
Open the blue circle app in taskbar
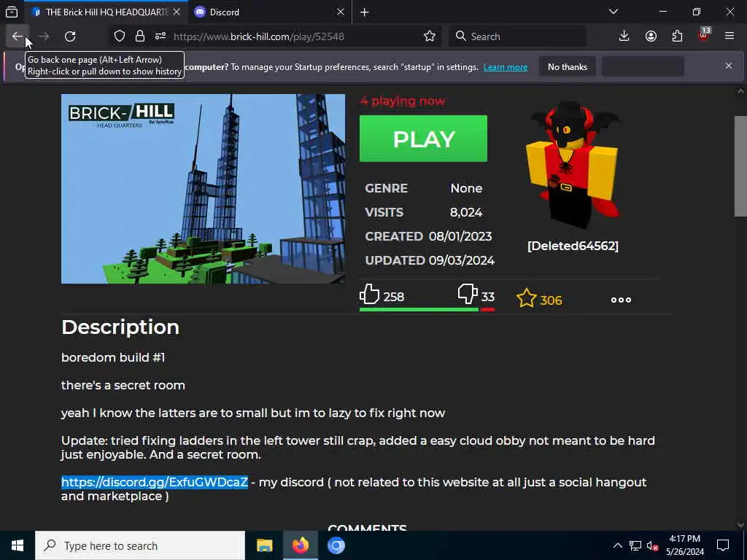point(336,545)
